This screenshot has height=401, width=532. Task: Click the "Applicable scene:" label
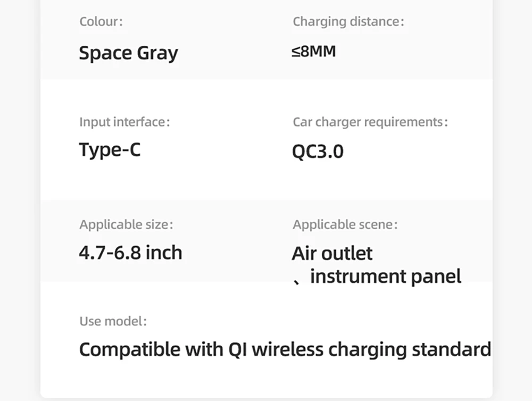[345, 224]
